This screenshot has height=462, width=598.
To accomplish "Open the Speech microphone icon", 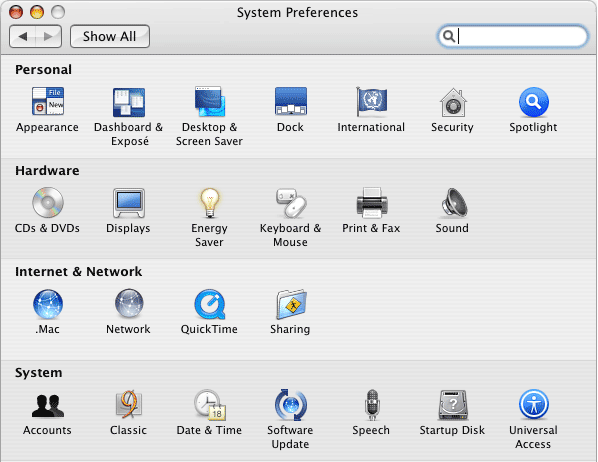I will [371, 405].
